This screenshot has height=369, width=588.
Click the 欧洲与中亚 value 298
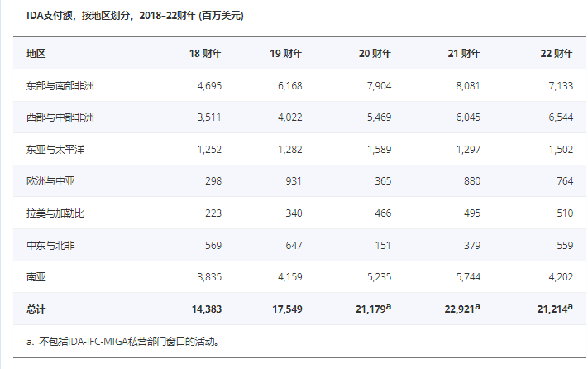click(213, 181)
